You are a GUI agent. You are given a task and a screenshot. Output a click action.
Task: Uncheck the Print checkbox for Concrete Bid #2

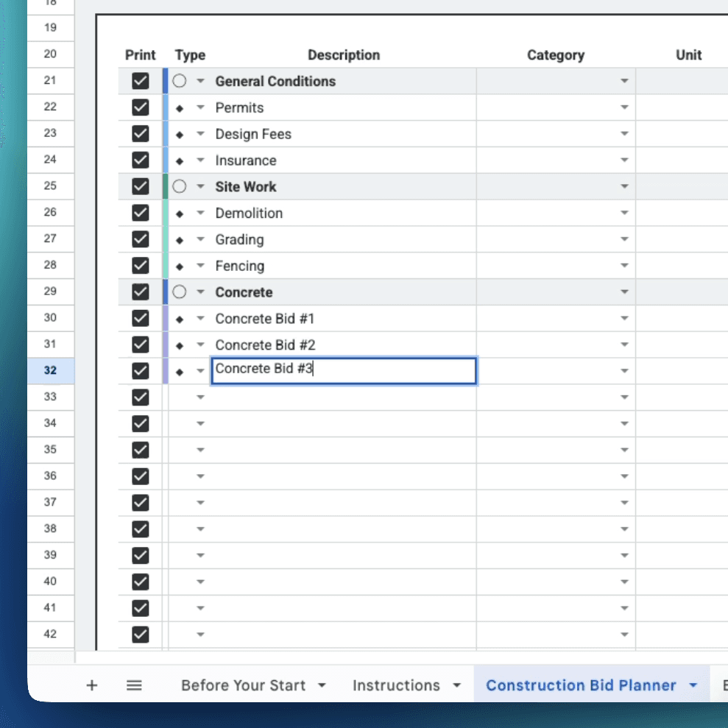tap(140, 344)
